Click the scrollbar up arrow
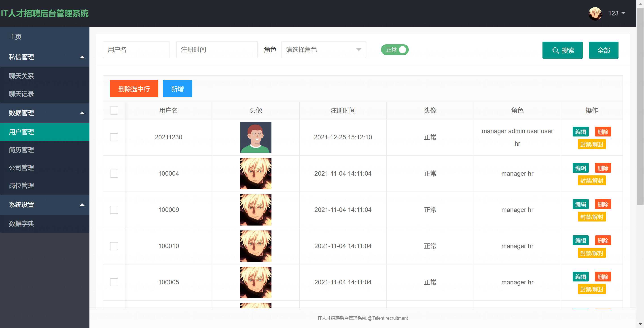The height and width of the screenshot is (328, 644). pyautogui.click(x=640, y=4)
